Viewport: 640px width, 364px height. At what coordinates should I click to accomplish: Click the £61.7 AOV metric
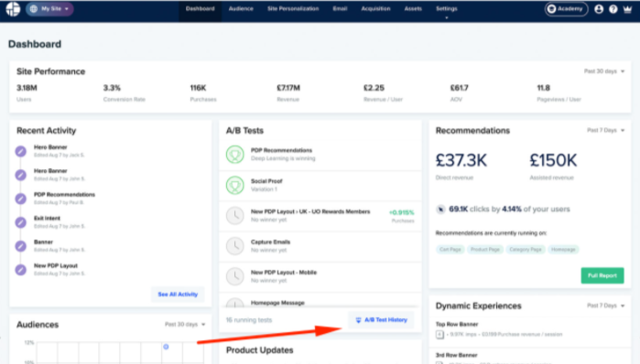coord(460,93)
